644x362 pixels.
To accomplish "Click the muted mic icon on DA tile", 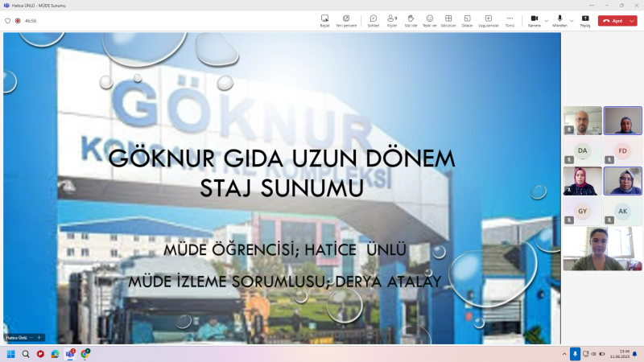I will (x=569, y=159).
